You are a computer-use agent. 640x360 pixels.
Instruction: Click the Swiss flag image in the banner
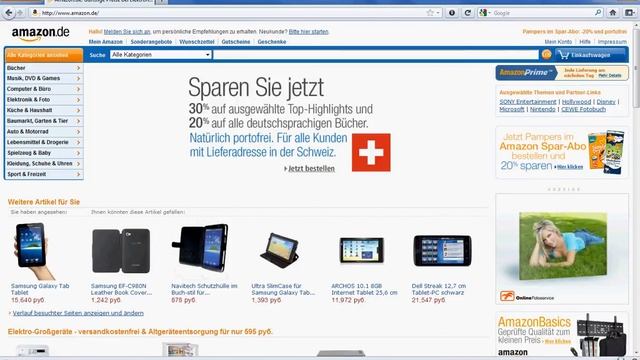(371, 152)
